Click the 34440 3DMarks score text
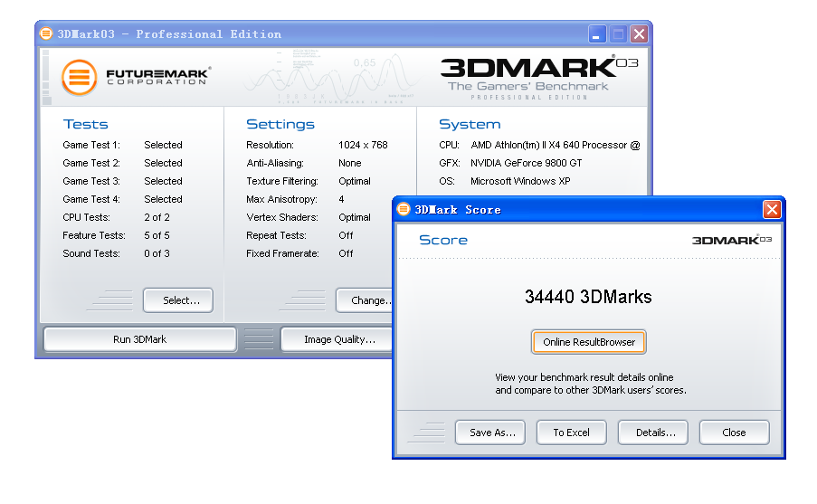Image resolution: width=817 pixels, height=504 pixels. pyautogui.click(x=588, y=297)
